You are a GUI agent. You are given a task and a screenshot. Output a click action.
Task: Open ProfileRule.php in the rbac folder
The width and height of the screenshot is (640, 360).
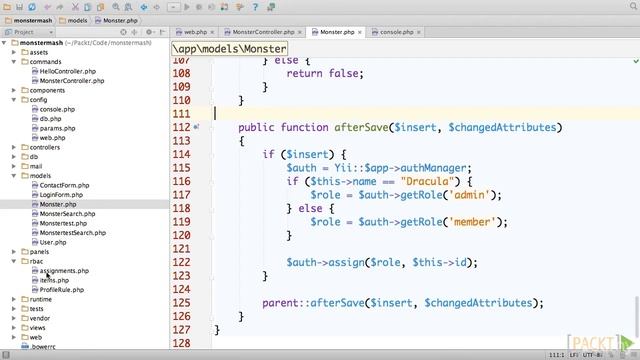click(x=62, y=290)
